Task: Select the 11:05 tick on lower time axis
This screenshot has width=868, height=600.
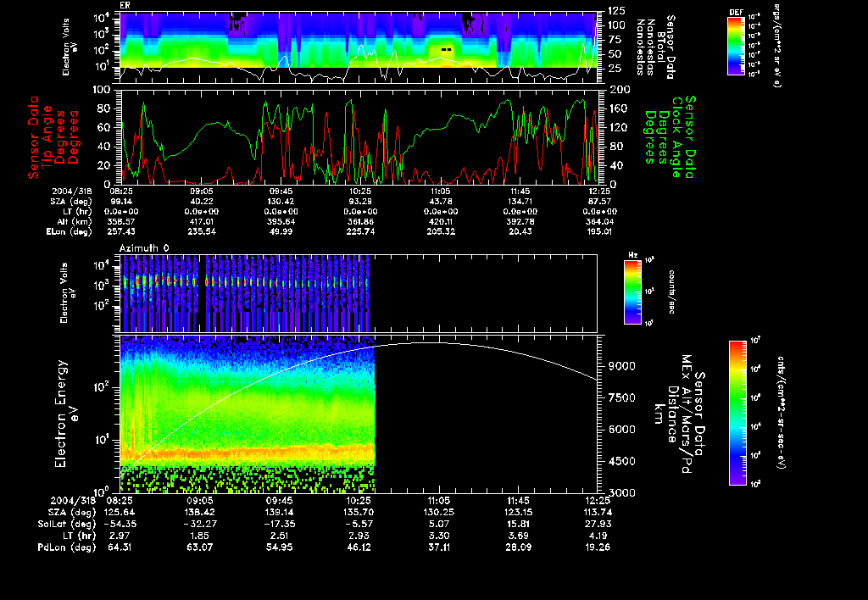Action: 440,502
